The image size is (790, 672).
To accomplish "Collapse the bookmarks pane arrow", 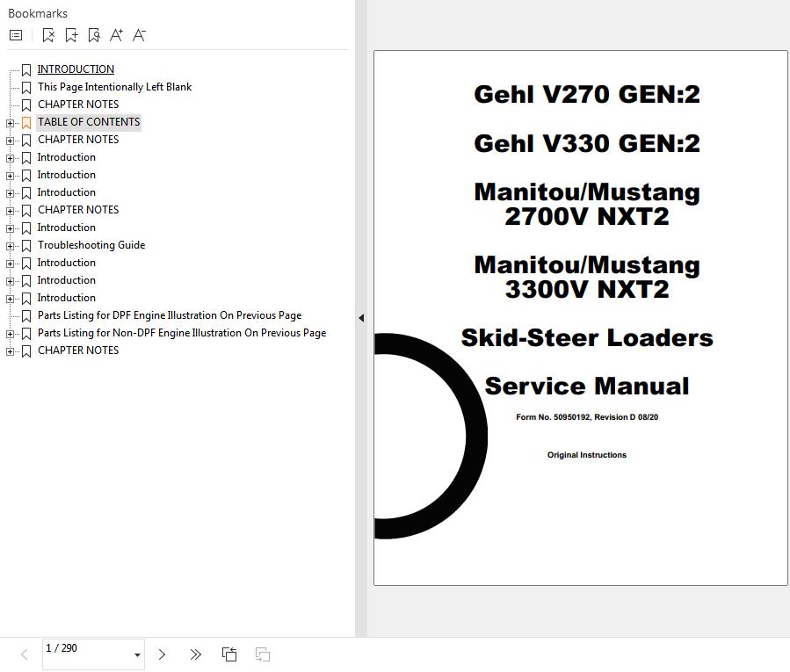I will [x=361, y=318].
